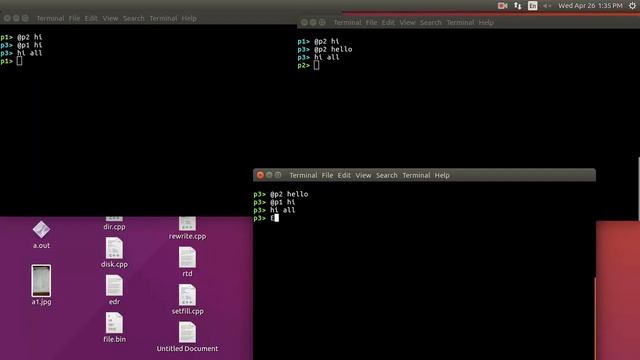640x360 pixels.
Task: Close the p2 terminal window
Action: click(304, 22)
